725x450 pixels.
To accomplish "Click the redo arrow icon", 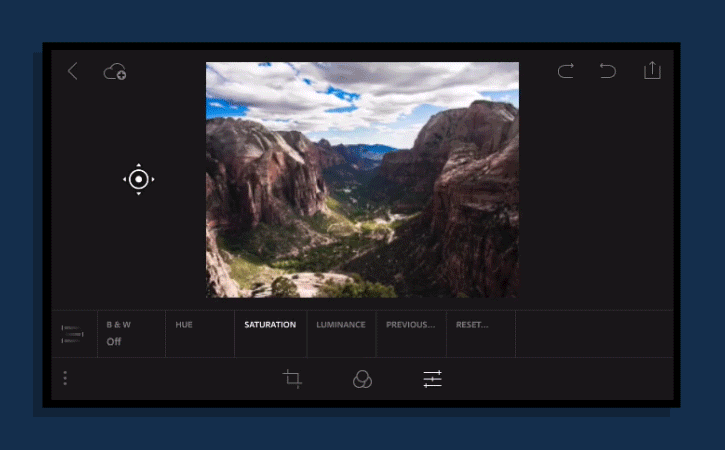I will click(566, 71).
